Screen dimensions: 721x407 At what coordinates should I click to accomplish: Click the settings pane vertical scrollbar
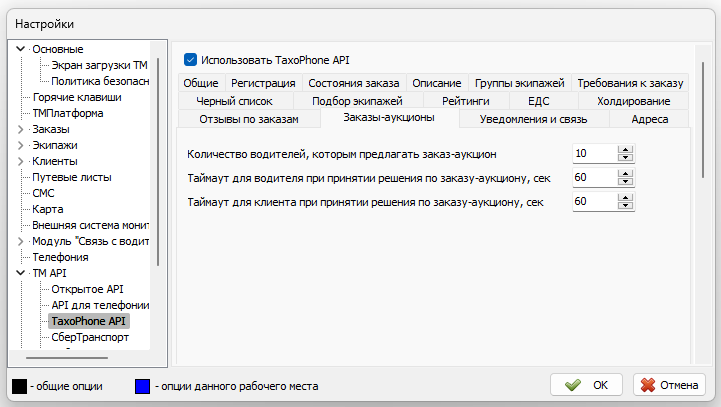(703, 120)
